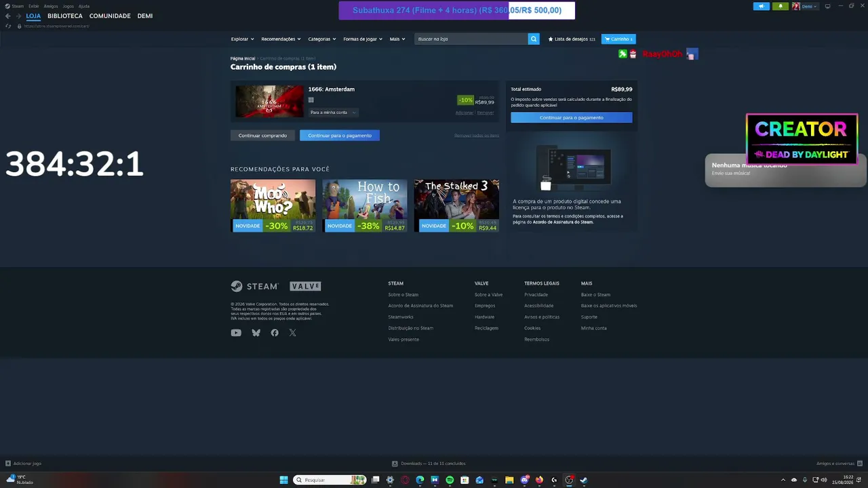Switch to the LOJA tab
The height and width of the screenshot is (488, 868).
(33, 16)
